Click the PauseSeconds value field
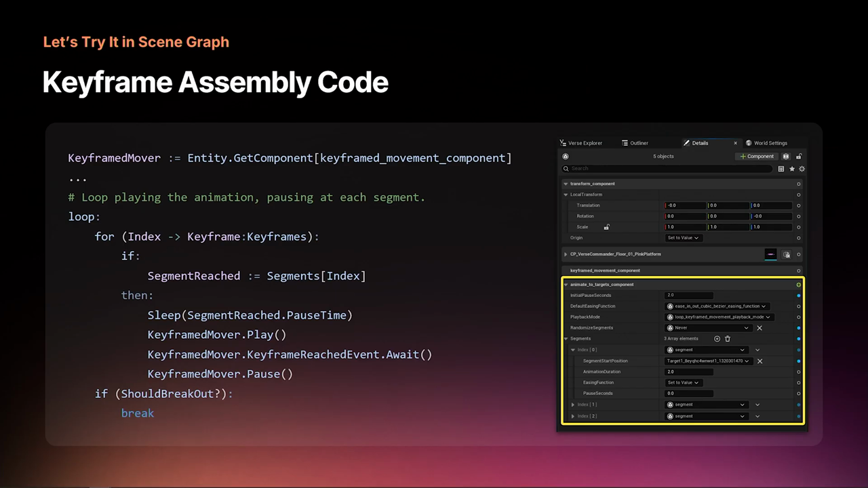Viewport: 868px width, 488px height. pyautogui.click(x=689, y=393)
